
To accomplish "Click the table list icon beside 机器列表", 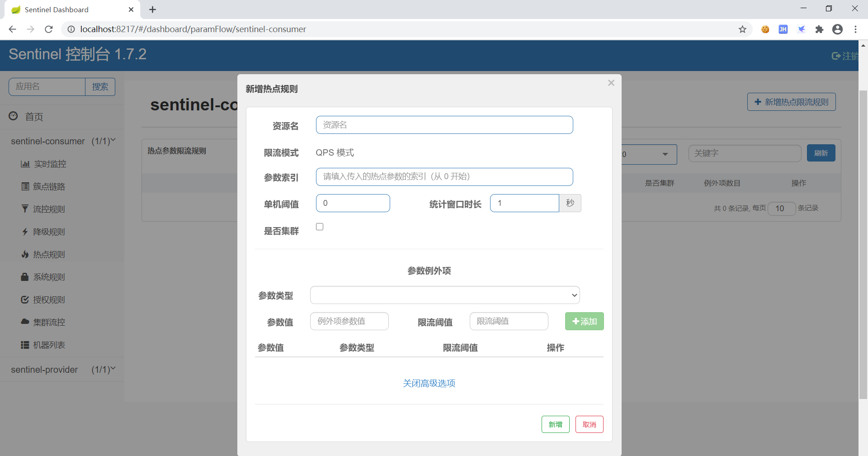I will tap(25, 345).
